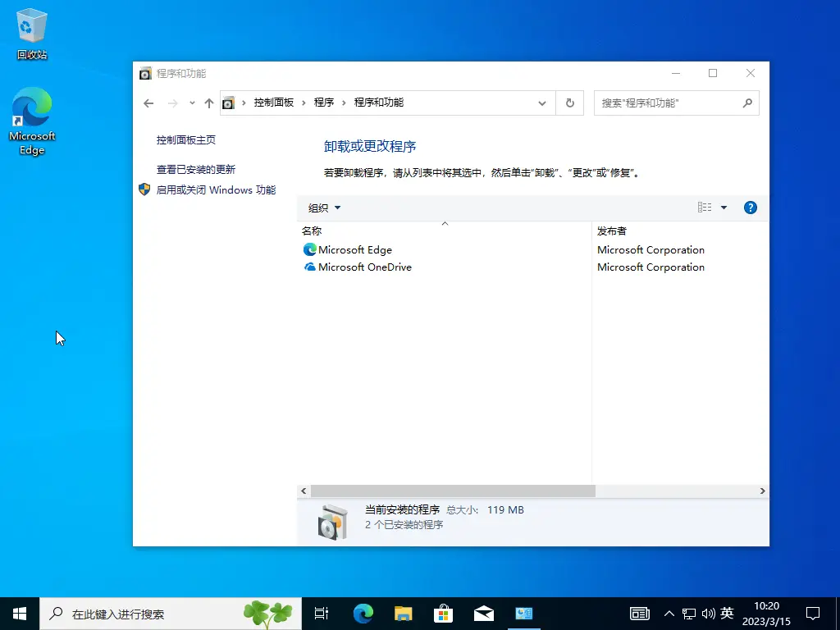Open 控制面板主页 link
840x630 pixels.
186,139
